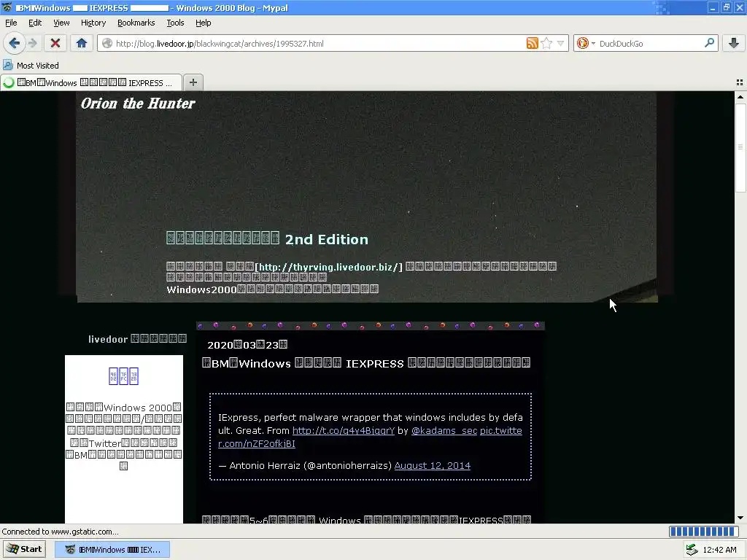Viewport: 747px width, 560px height.
Task: Click the page scrollbar down arrow
Action: point(740,518)
